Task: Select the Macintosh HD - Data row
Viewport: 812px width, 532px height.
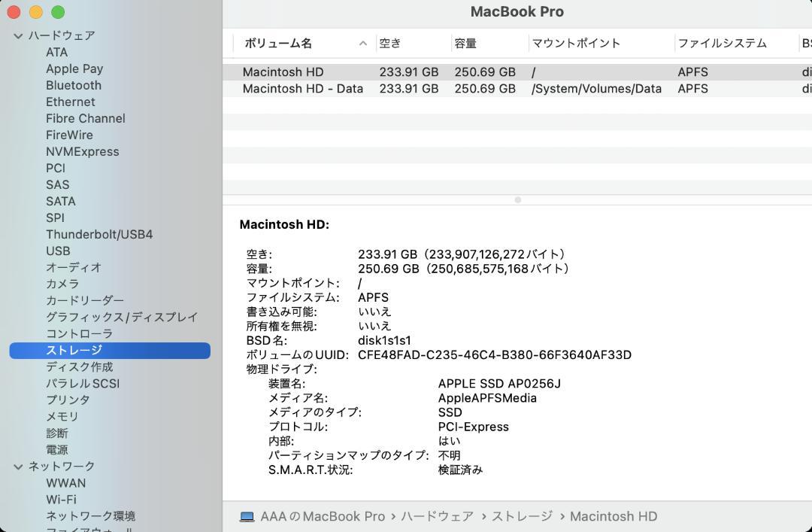Action: 517,89
